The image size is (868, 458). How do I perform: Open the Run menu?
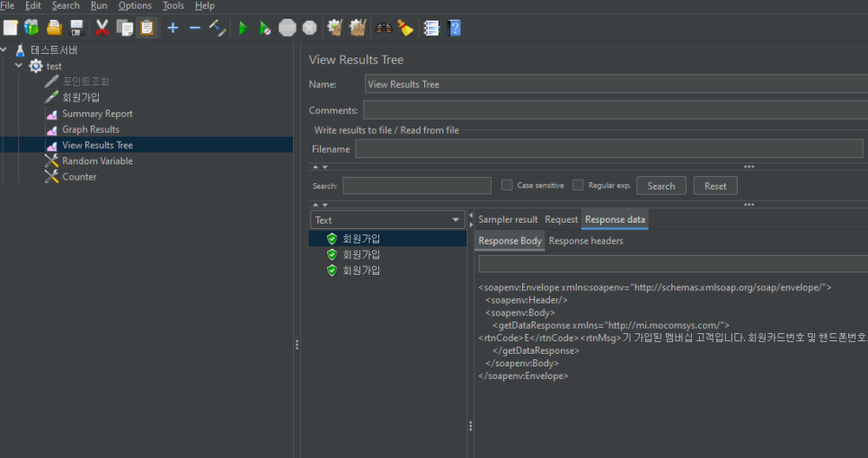(99, 5)
